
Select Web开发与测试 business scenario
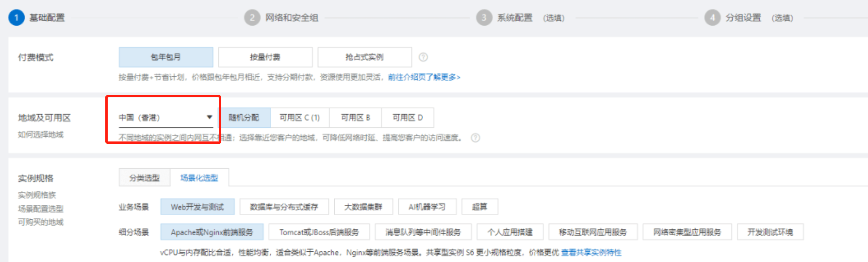[197, 207]
